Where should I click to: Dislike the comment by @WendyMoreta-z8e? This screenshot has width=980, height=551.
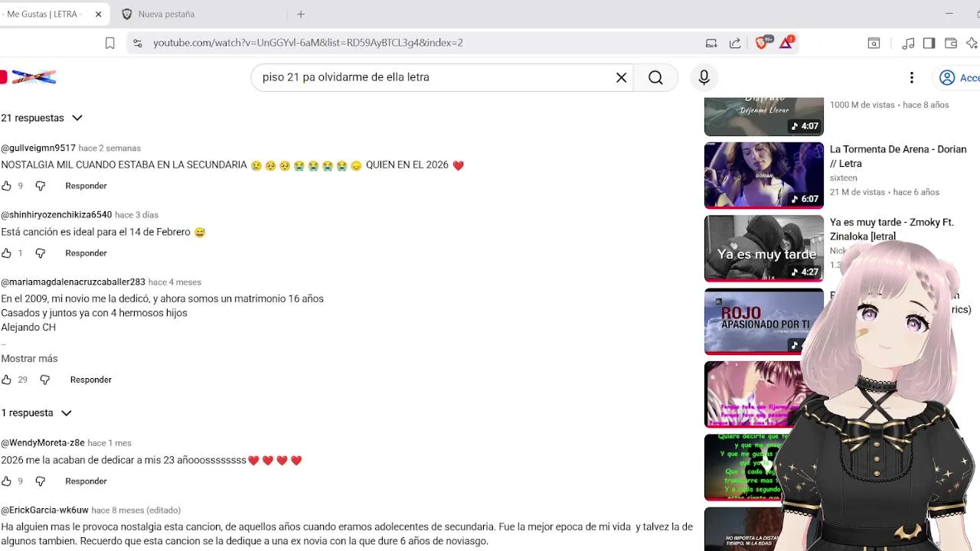(x=41, y=481)
